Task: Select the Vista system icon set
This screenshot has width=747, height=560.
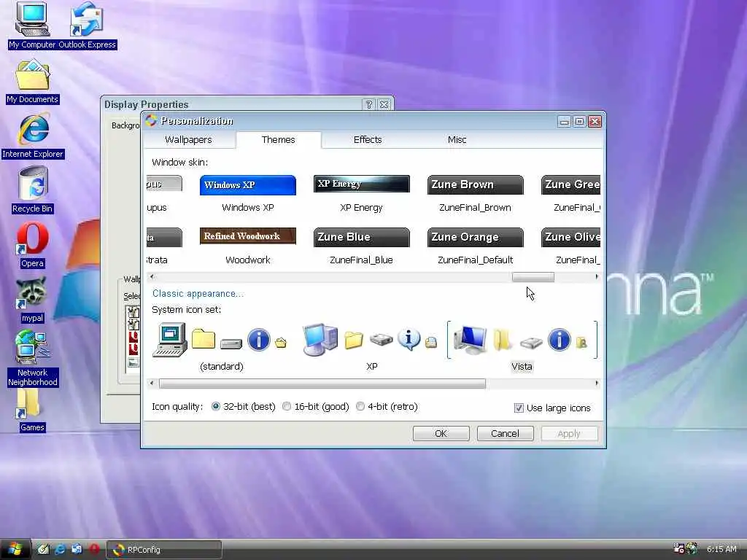Action: coord(522,347)
